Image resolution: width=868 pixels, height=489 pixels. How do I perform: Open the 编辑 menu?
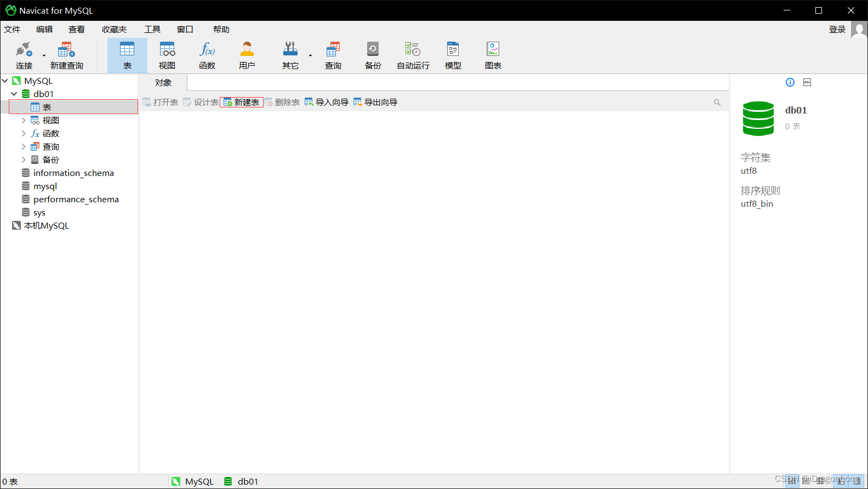[x=44, y=30]
